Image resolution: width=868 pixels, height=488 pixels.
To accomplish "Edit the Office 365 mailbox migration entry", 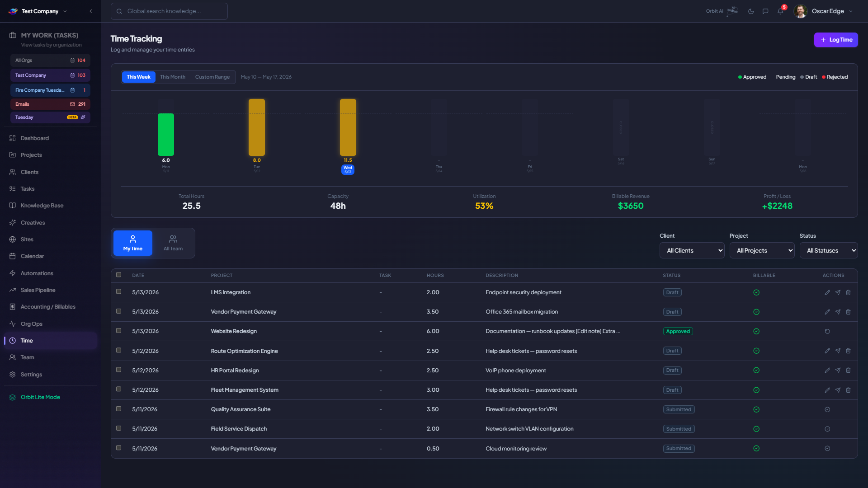I will point(827,312).
